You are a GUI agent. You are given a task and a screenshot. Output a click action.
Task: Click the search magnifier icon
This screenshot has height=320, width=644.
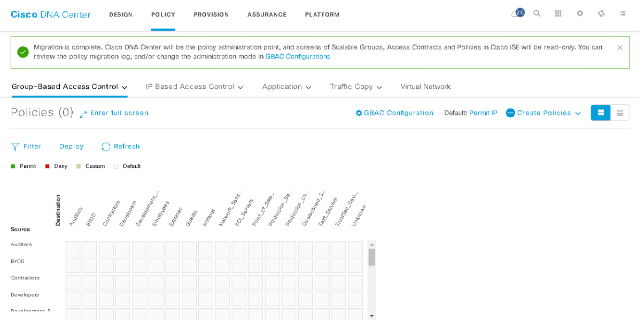(537, 14)
